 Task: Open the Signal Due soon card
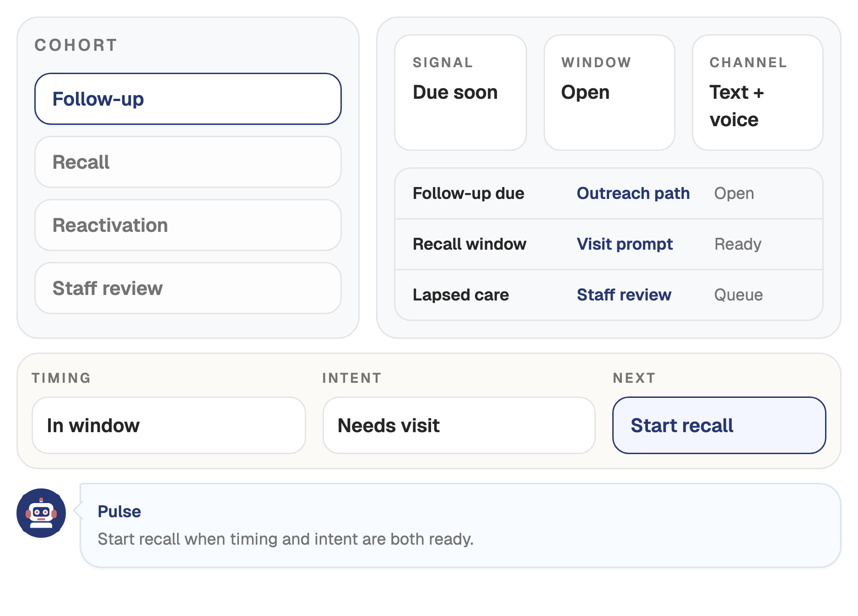coord(460,93)
